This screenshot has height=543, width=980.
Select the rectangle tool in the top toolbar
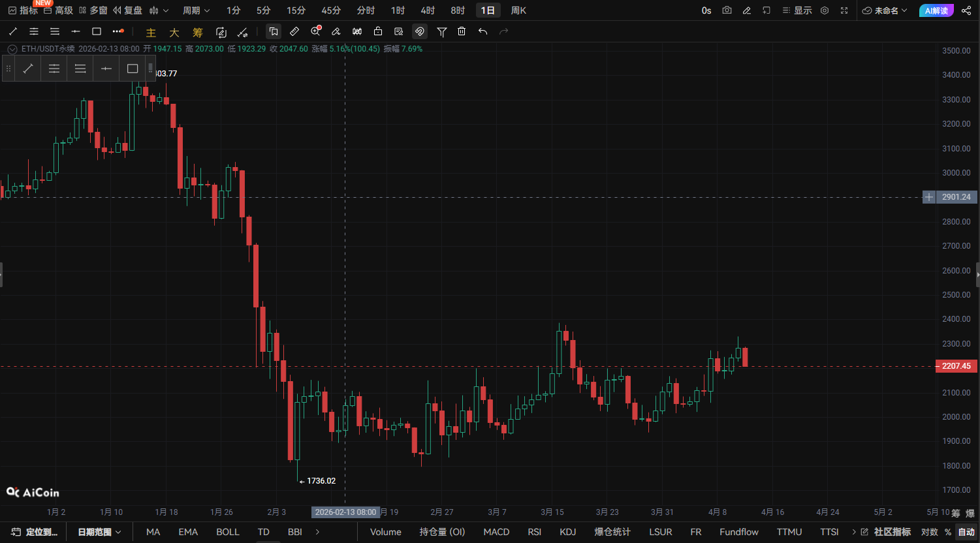97,31
